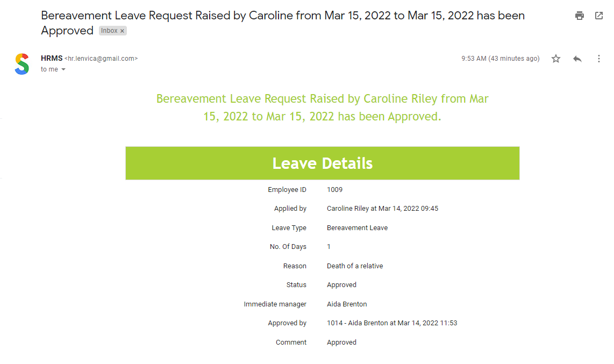This screenshot has height=364, width=614.
Task: Print this email with the printer icon
Action: pos(580,16)
